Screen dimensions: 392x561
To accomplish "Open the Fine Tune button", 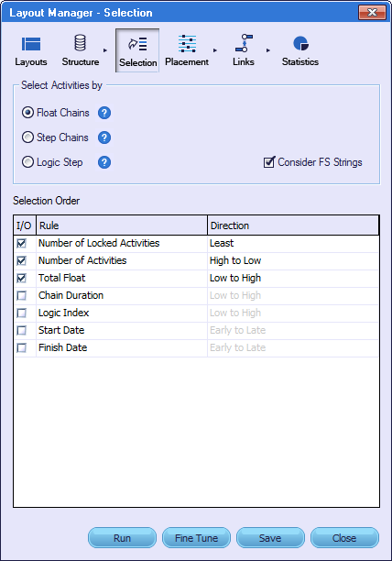I will [x=196, y=538].
